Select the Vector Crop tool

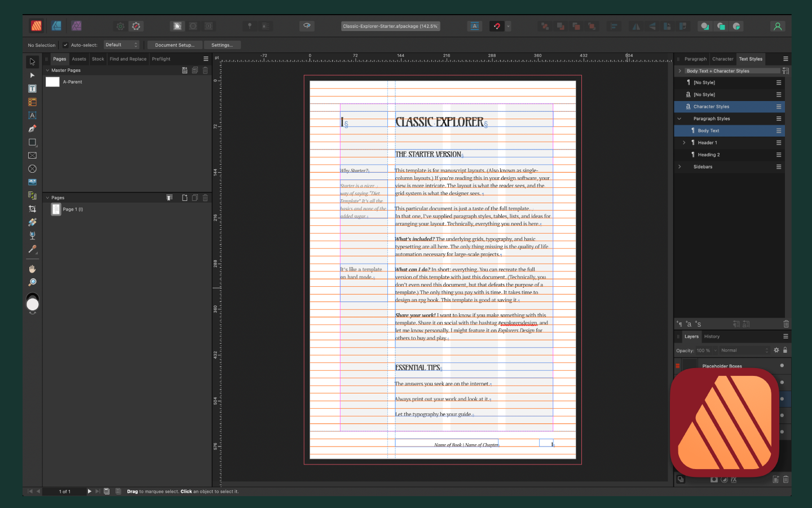point(32,209)
